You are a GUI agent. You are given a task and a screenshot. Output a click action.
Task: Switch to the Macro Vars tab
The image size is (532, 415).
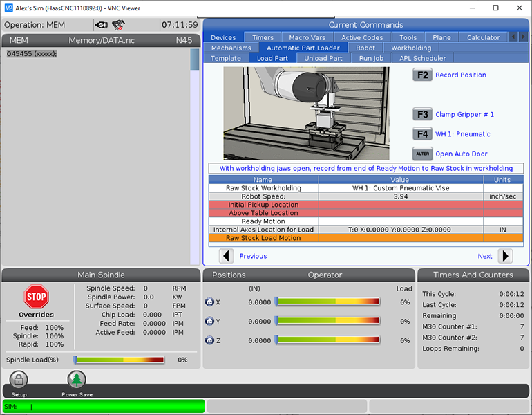308,37
